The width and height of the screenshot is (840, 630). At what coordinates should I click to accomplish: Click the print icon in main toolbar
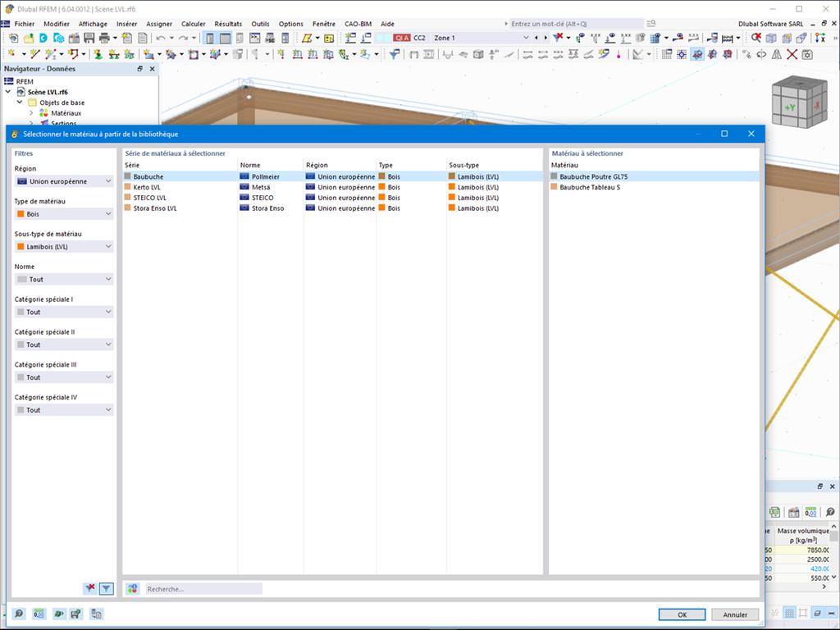click(x=104, y=38)
